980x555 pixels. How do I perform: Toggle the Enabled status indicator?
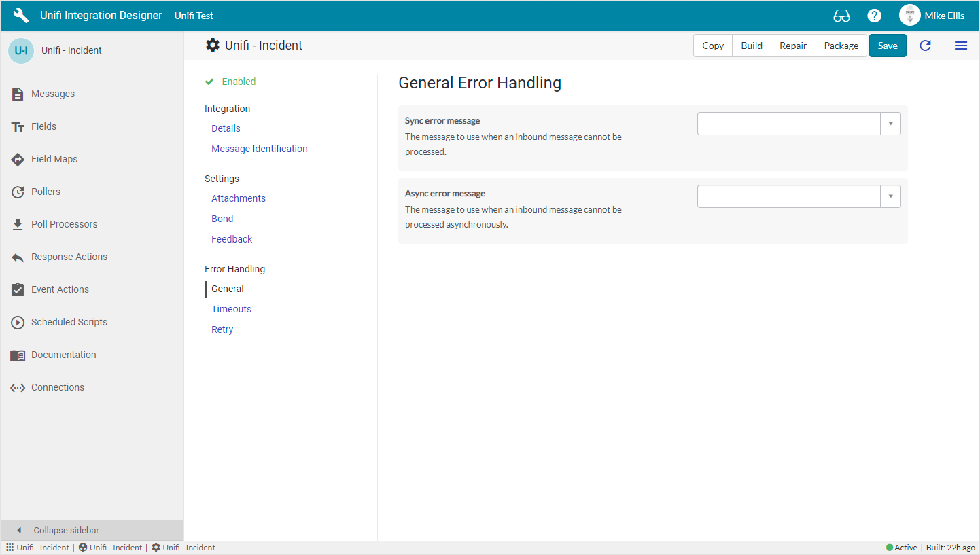(230, 82)
